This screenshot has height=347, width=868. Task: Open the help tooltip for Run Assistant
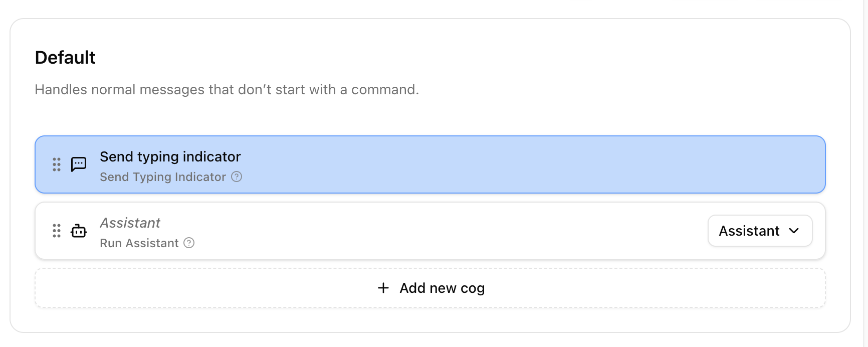click(x=189, y=243)
